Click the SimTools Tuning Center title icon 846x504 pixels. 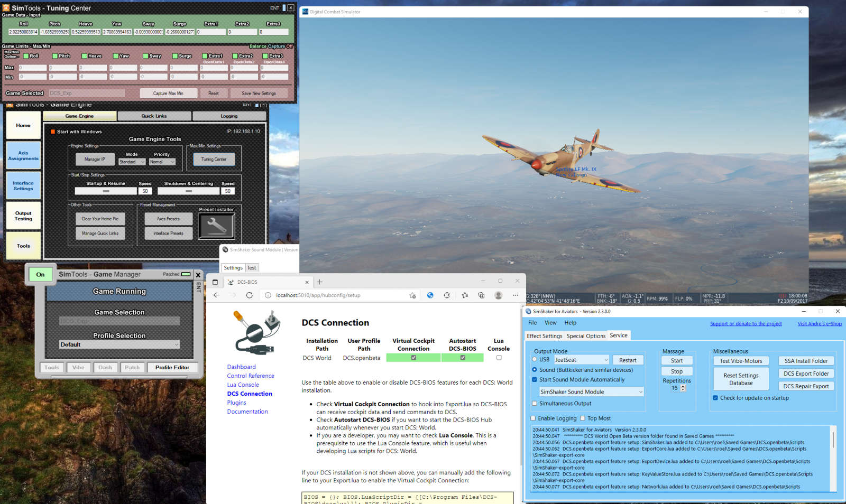click(x=7, y=8)
